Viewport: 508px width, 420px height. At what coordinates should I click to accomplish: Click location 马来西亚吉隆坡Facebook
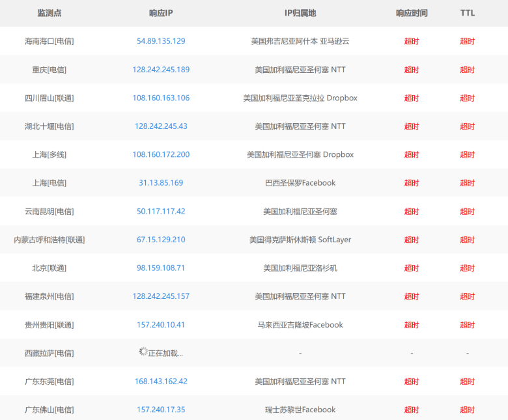click(x=300, y=325)
